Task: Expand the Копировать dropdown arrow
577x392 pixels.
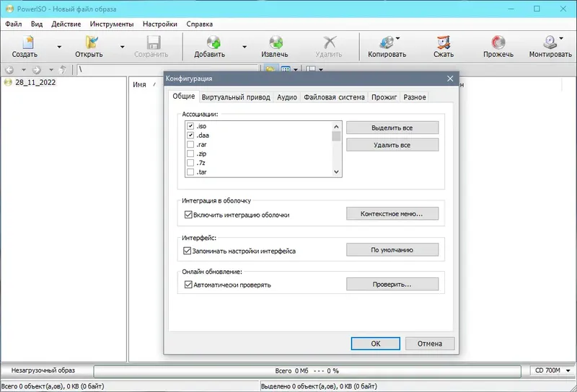Action: tap(398, 38)
